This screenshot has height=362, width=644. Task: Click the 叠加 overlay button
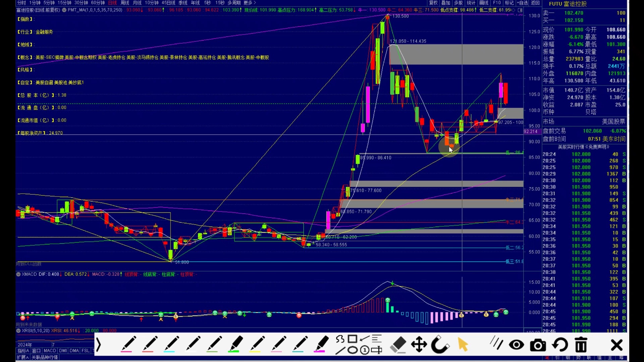tap(446, 3)
